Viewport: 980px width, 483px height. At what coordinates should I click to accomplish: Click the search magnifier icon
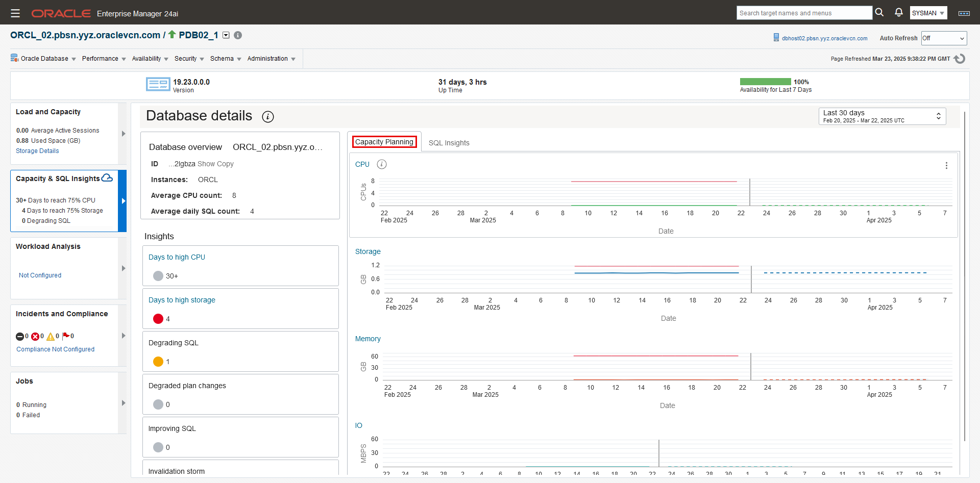879,12
